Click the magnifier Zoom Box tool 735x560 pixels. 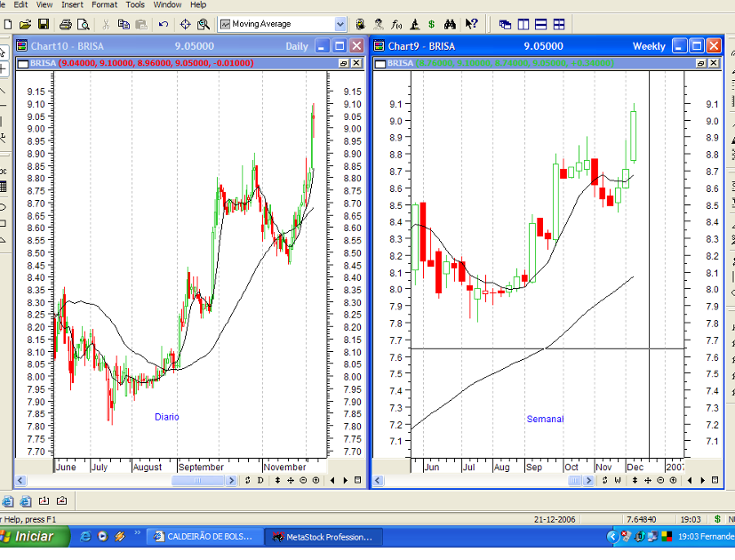click(x=204, y=24)
